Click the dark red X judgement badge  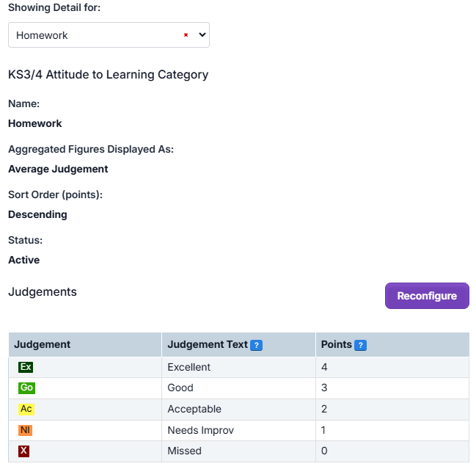(x=24, y=451)
